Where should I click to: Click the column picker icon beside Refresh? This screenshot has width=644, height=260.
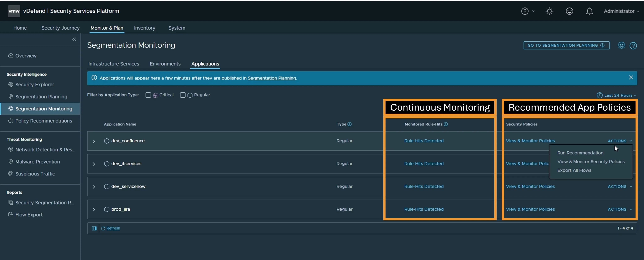pyautogui.click(x=94, y=228)
